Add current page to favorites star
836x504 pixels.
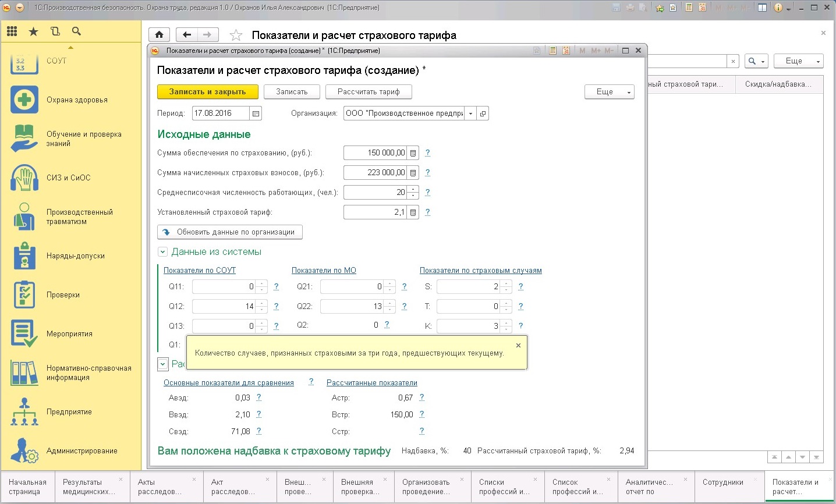click(x=236, y=36)
